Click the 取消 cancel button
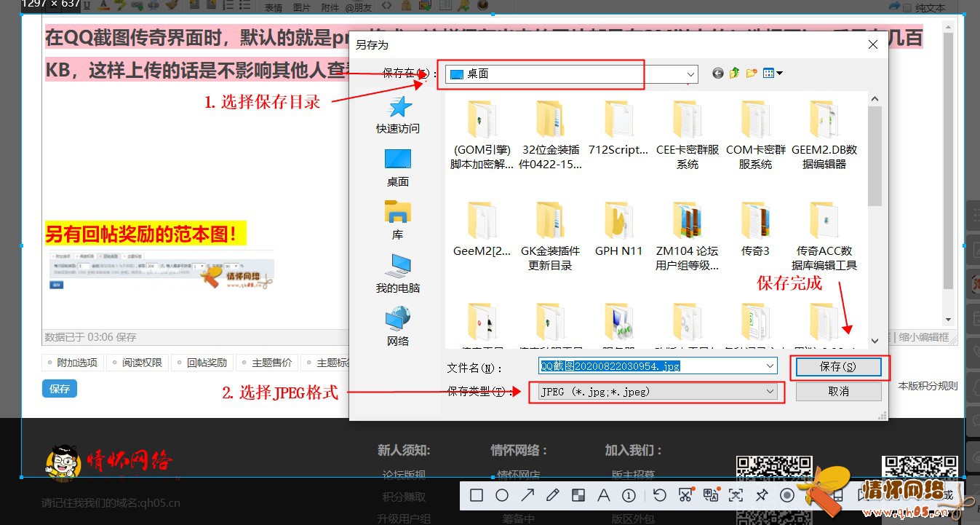The width and height of the screenshot is (980, 525). (x=838, y=392)
